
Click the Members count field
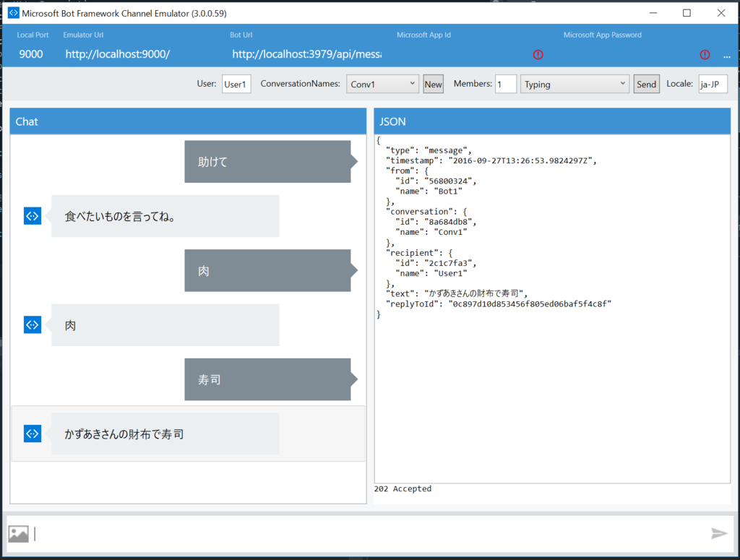(x=506, y=84)
